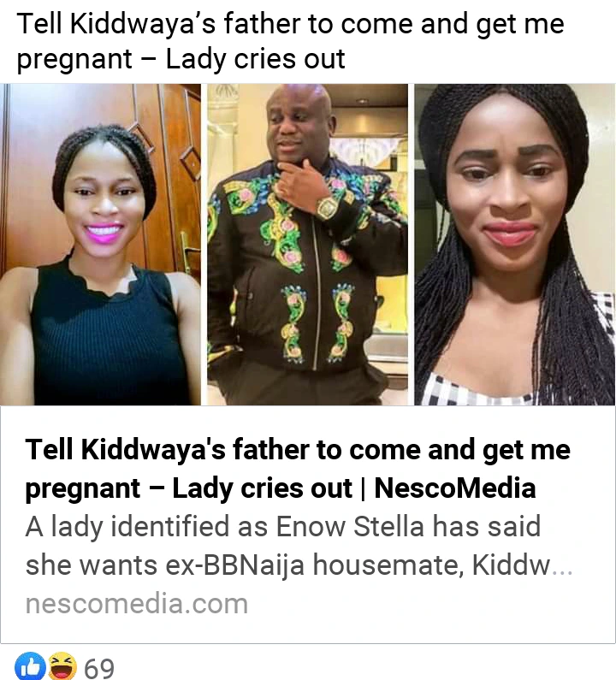Viewport: 616px width, 680px height.
Task: Click the pink lipstick smile in left photo
Action: (x=104, y=234)
